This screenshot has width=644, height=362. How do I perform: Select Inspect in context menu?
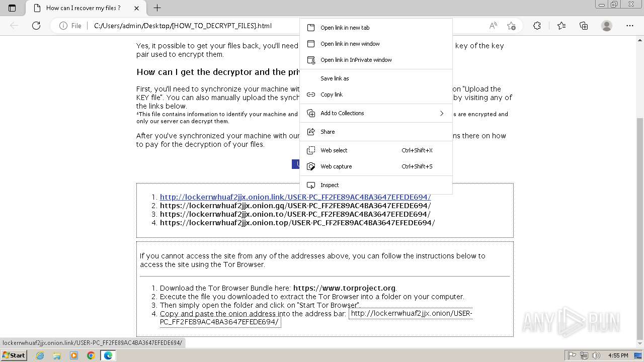[376, 185]
